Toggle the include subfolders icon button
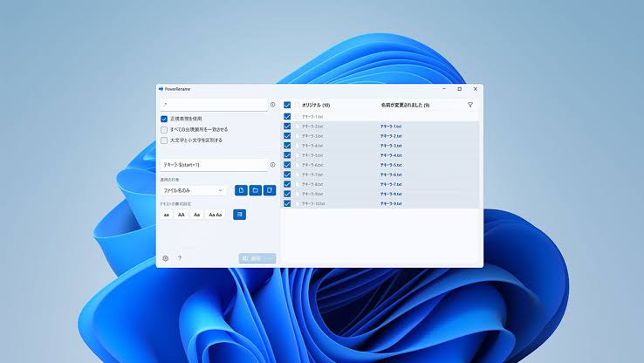The width and height of the screenshot is (644, 363). (x=270, y=190)
